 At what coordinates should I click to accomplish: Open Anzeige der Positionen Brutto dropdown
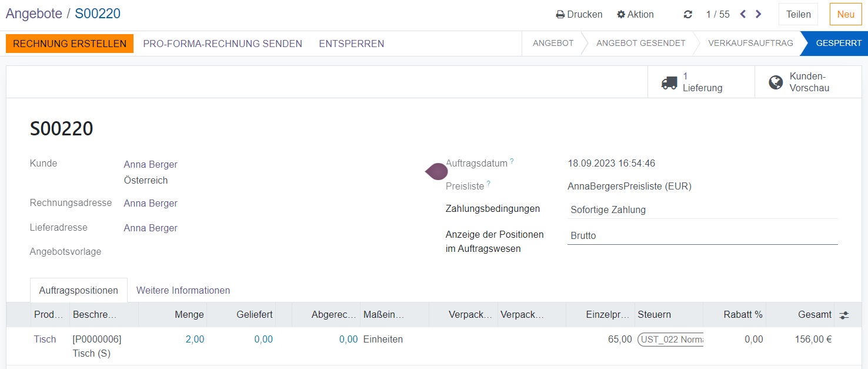[x=702, y=235]
